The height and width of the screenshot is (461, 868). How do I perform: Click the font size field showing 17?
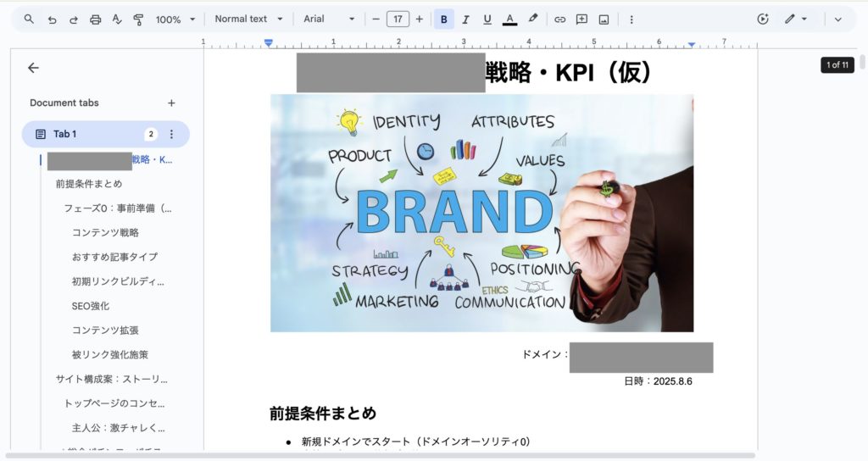point(398,19)
